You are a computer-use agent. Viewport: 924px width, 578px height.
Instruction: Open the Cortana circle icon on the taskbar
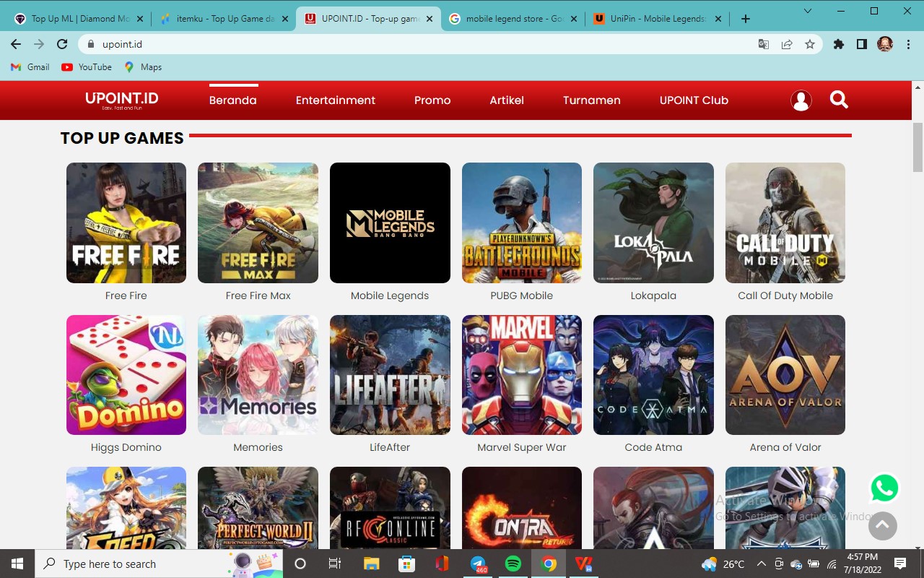tap(300, 564)
